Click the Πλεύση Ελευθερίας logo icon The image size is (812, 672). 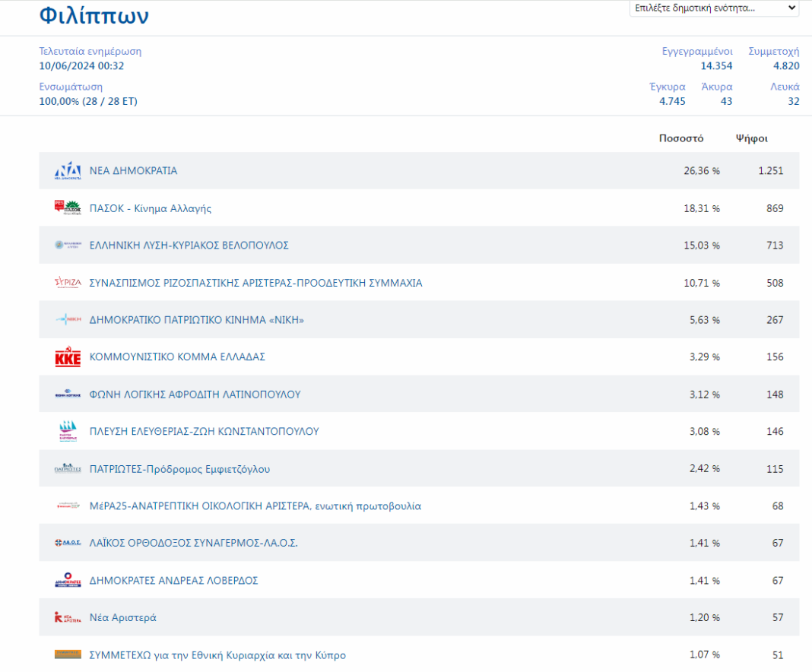(68, 432)
